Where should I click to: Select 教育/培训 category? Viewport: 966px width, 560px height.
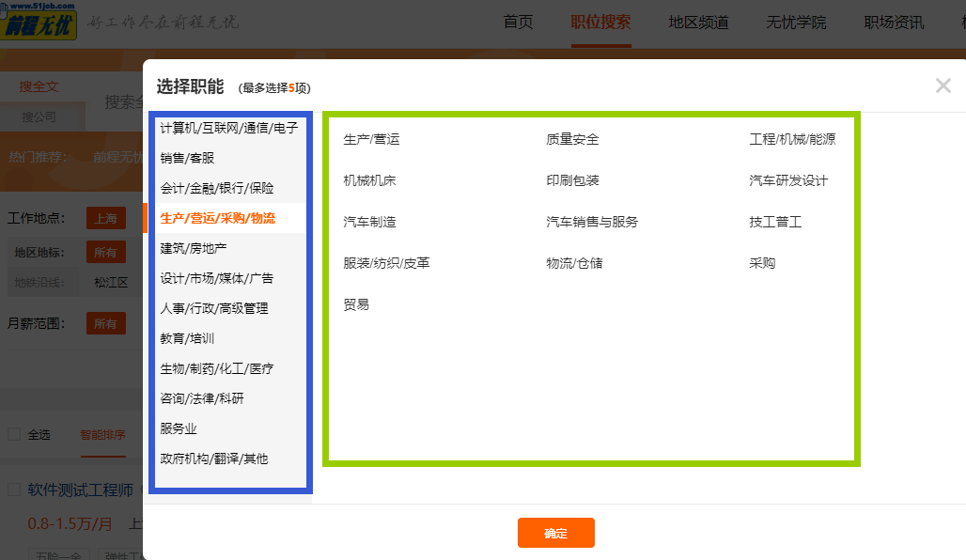[x=187, y=339]
